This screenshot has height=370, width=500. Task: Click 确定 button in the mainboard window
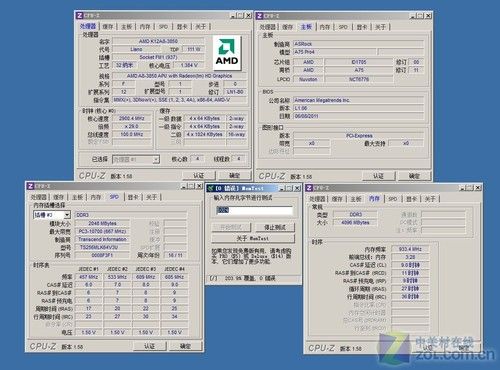[x=414, y=176]
